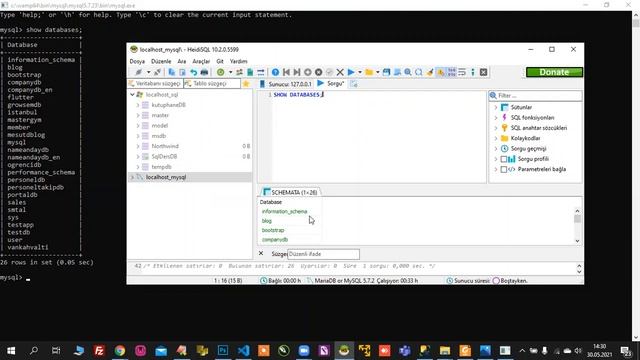
Task: Collapse the localhost_sql tree node
Action: point(132,94)
